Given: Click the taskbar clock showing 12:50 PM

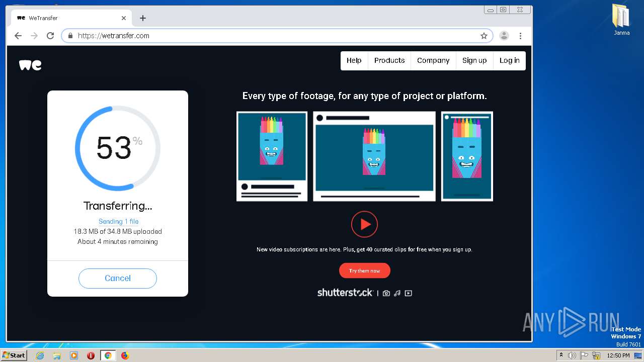Looking at the screenshot, I should click(618, 355).
